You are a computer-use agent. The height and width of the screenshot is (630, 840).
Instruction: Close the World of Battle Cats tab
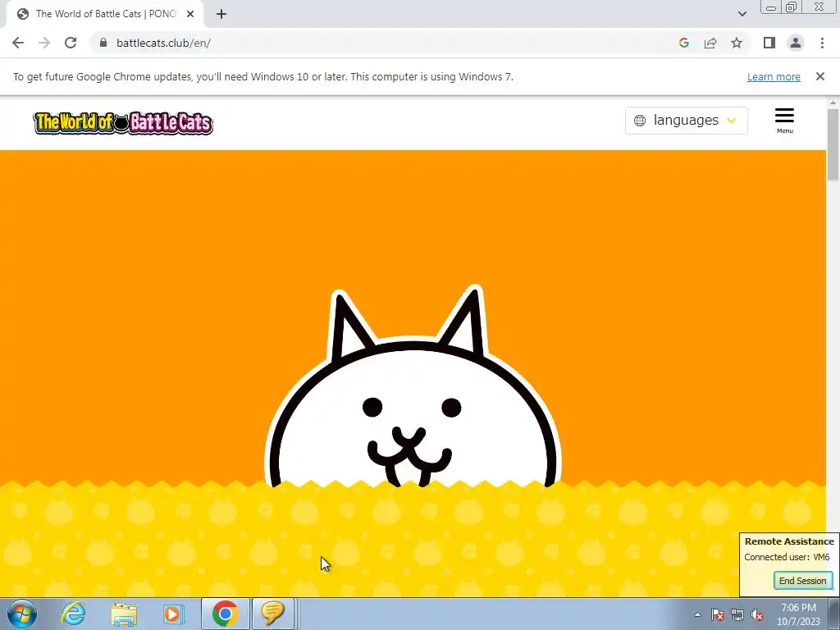(x=190, y=14)
